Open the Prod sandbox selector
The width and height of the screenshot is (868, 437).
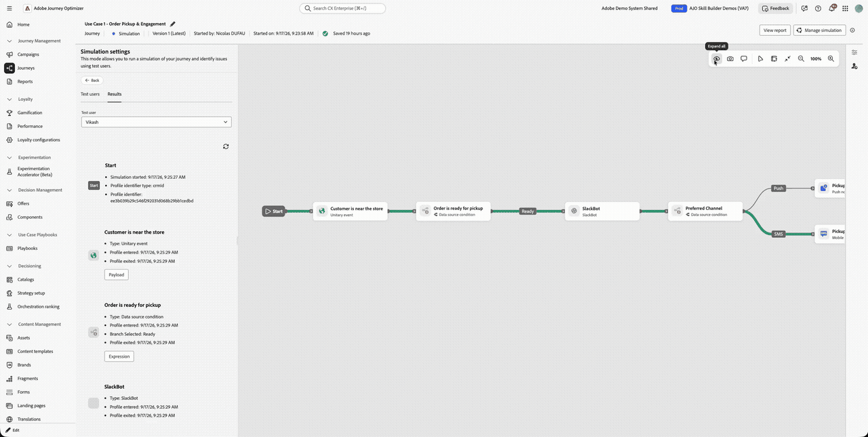point(678,8)
